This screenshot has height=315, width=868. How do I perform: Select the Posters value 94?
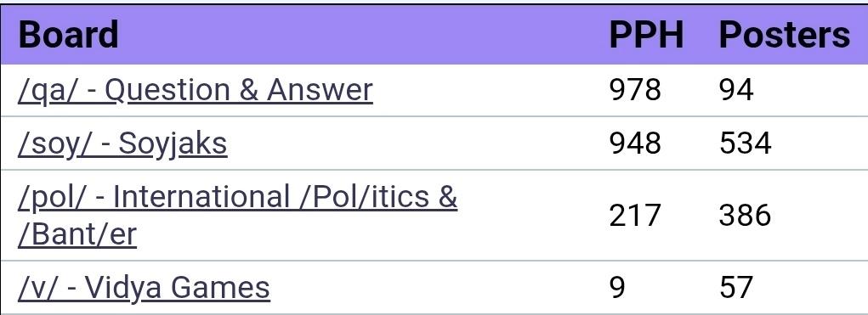click(736, 90)
